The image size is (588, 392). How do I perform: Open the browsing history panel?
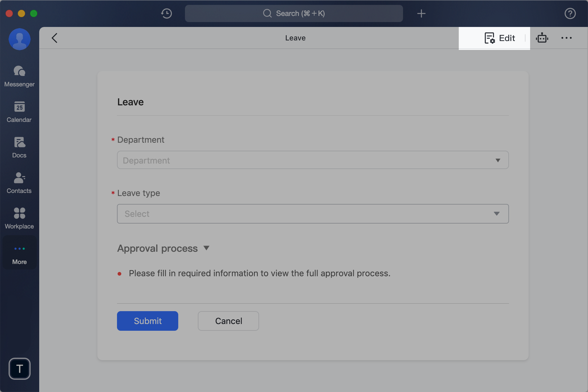coord(166,13)
